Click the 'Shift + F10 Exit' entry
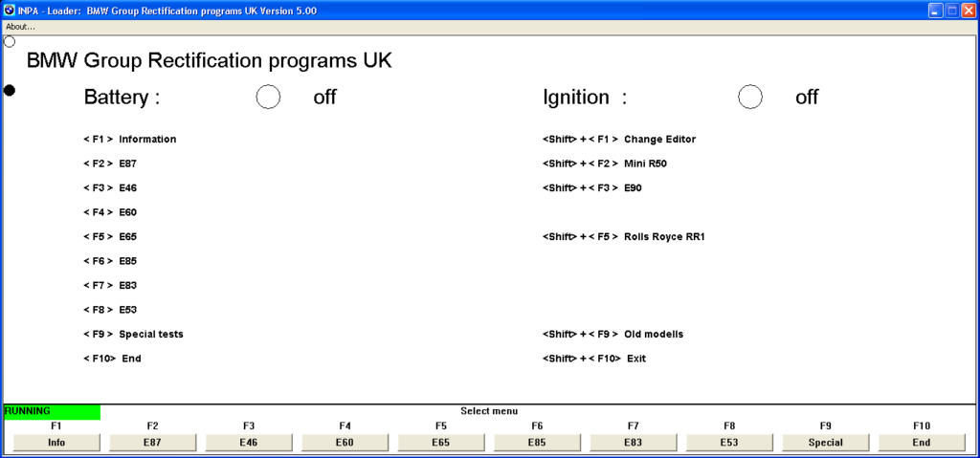Viewport: 980px width, 458px height. coord(594,359)
